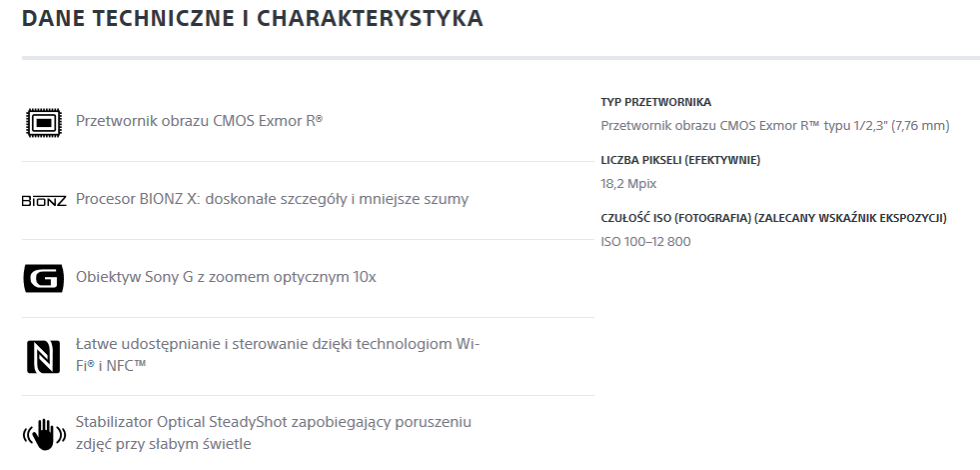Click the Obiektyw Sony G zoom optyczny 10x text
This screenshot has height=470, width=980.
pos(226,277)
